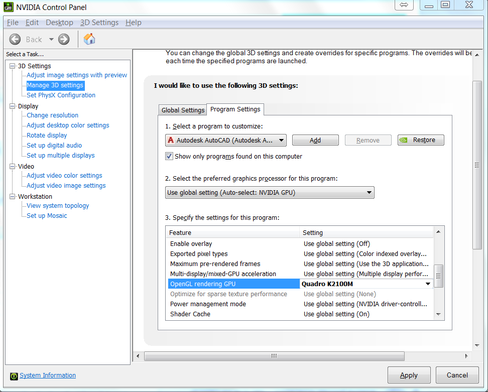The image size is (488, 392).
Task: Open Adjust desktop color settings
Action: (x=68, y=125)
